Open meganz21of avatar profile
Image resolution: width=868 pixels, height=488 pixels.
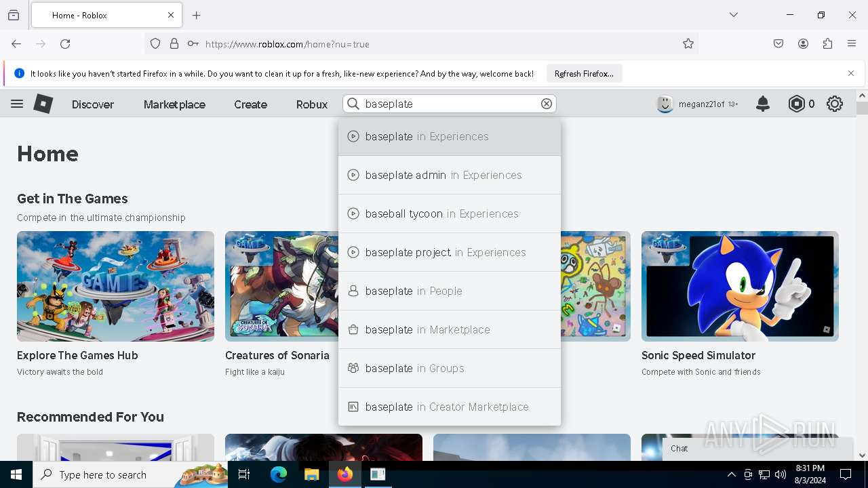coord(665,104)
